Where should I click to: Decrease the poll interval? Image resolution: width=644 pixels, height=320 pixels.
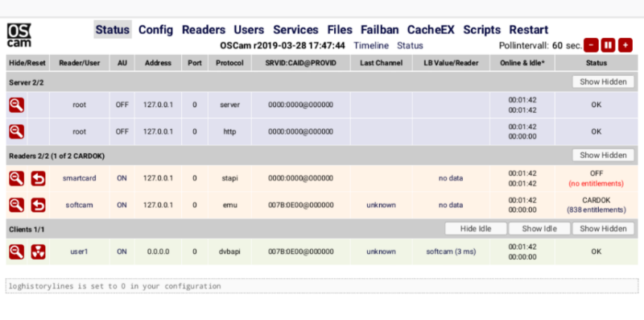pyautogui.click(x=591, y=45)
